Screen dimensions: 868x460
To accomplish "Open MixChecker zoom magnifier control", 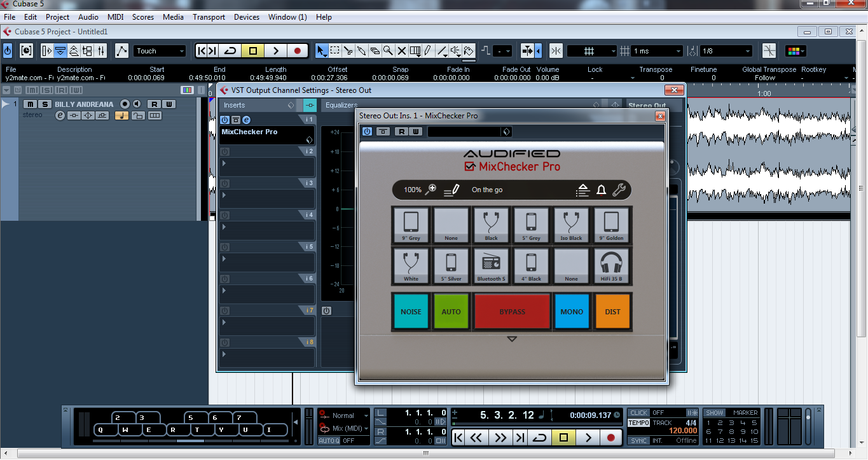I will [431, 189].
